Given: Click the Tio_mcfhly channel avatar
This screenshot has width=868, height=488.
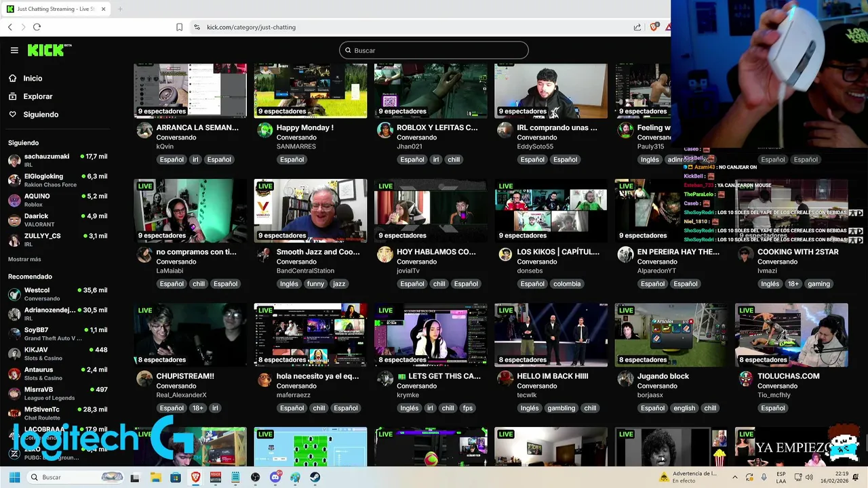Looking at the screenshot, I should tap(745, 378).
